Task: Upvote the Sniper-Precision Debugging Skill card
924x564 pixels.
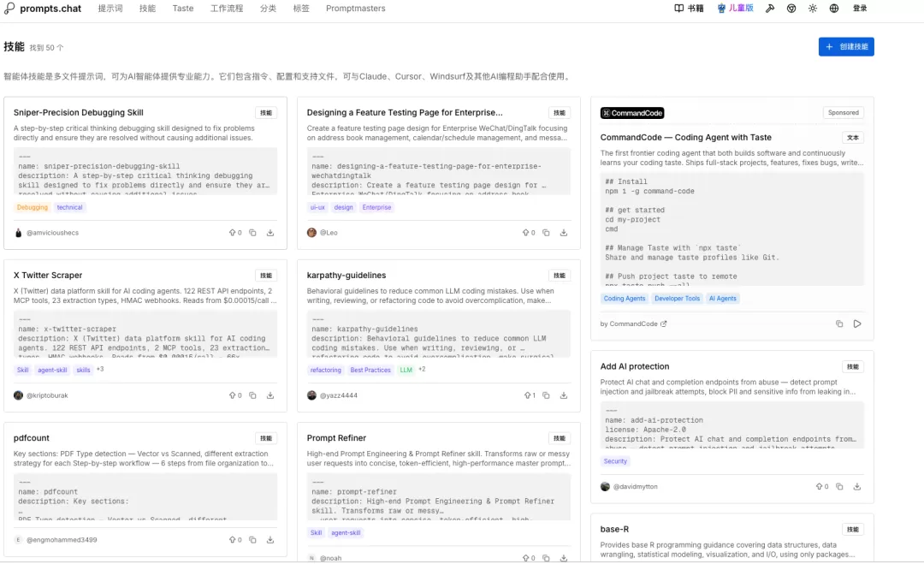Action: point(235,233)
